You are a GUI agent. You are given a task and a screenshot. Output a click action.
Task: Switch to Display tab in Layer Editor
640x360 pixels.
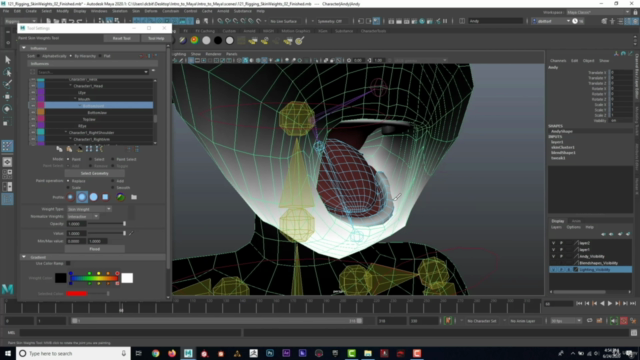[x=558, y=221]
